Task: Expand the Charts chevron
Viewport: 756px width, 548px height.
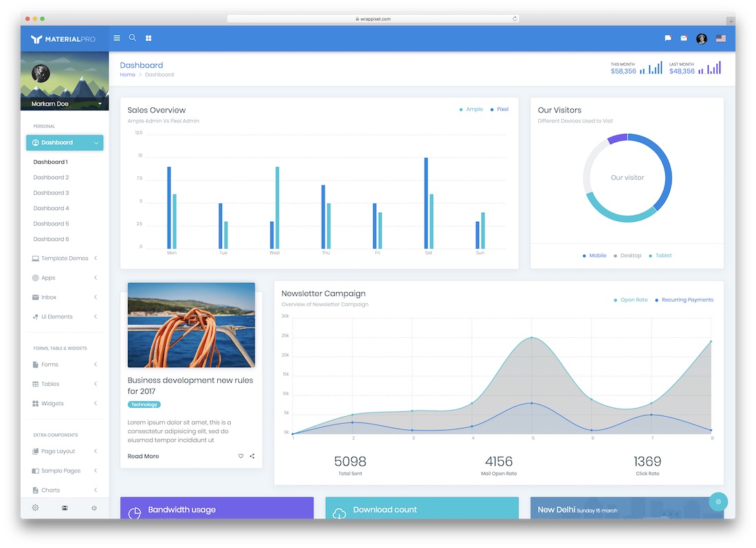Action: (x=96, y=490)
